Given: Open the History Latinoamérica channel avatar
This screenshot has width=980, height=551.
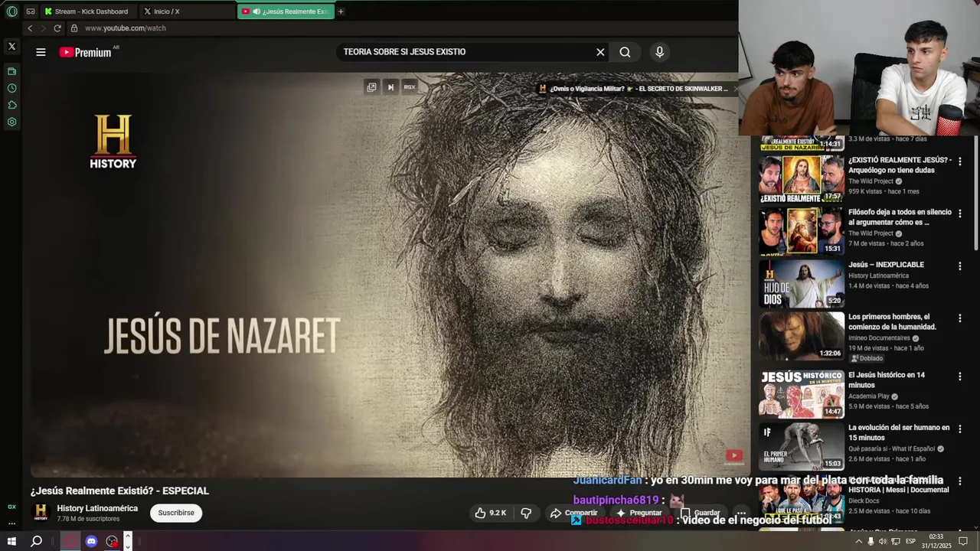Looking at the screenshot, I should [41, 513].
